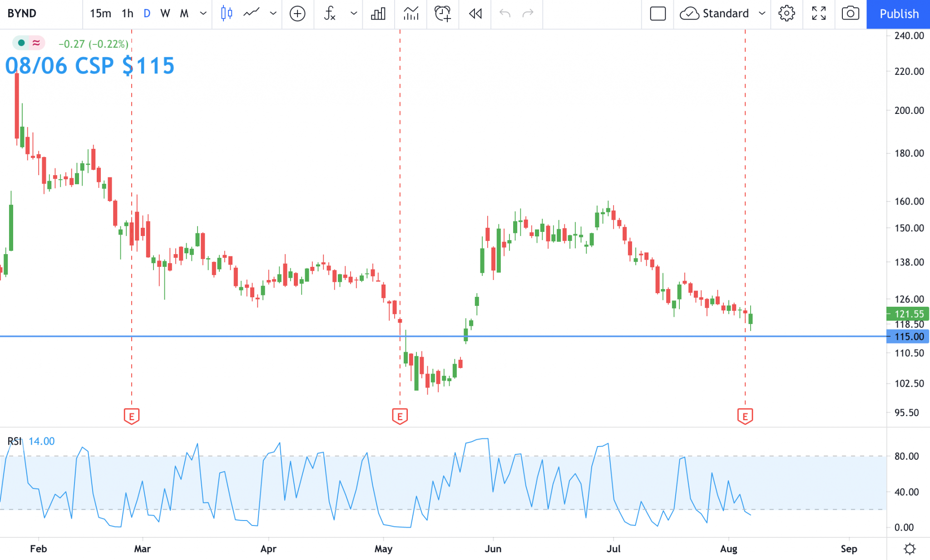
Task: Click the earnings E marker near March
Action: pyautogui.click(x=132, y=416)
